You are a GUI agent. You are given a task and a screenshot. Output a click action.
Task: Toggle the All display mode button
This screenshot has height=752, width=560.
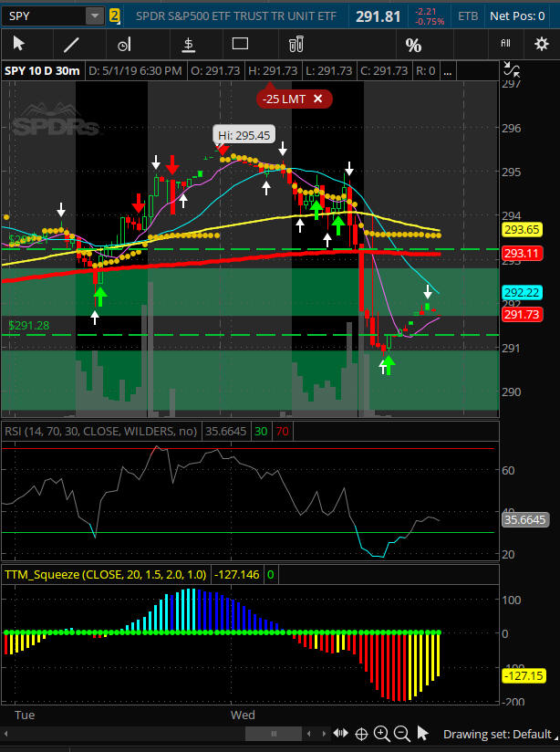[505, 44]
